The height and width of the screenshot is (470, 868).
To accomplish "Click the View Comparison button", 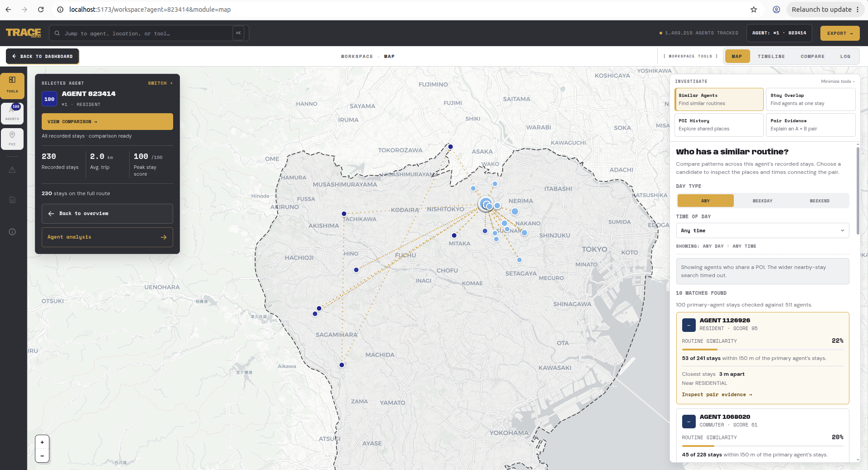I will tap(107, 121).
